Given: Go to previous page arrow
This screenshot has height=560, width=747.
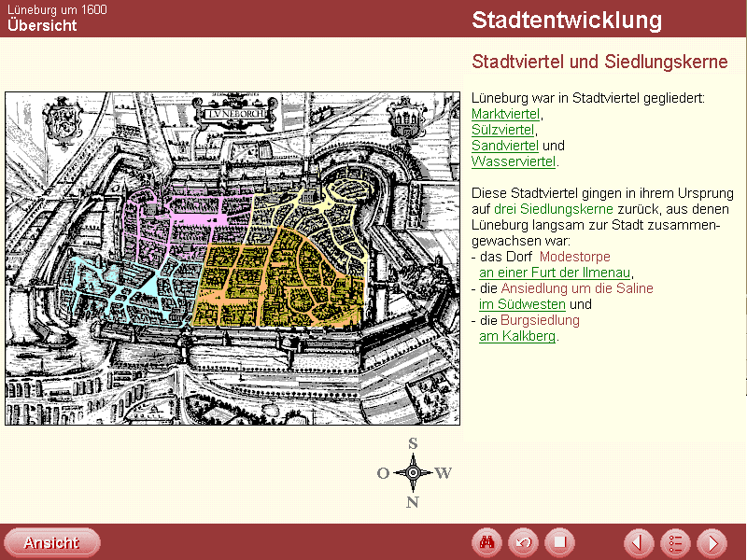Looking at the screenshot, I should pos(639,542).
